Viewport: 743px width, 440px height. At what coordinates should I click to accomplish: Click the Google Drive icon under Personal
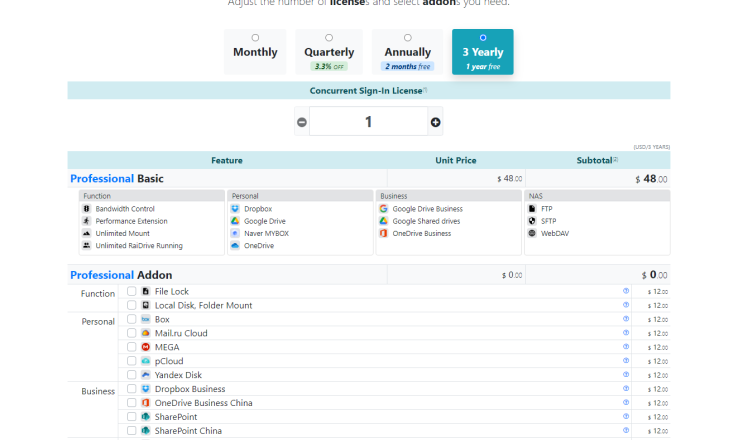[235, 221]
